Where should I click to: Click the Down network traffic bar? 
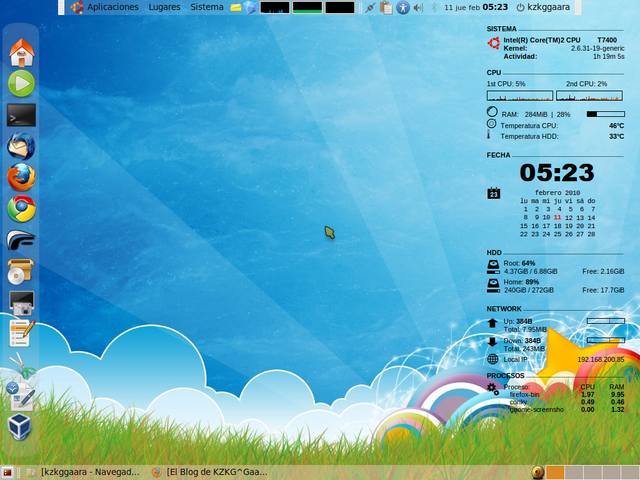coord(606,340)
